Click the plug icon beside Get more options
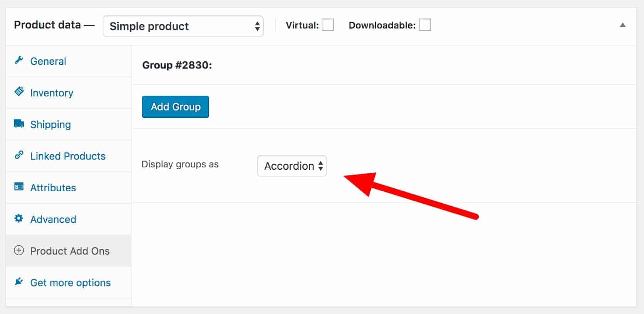 pyautogui.click(x=19, y=282)
